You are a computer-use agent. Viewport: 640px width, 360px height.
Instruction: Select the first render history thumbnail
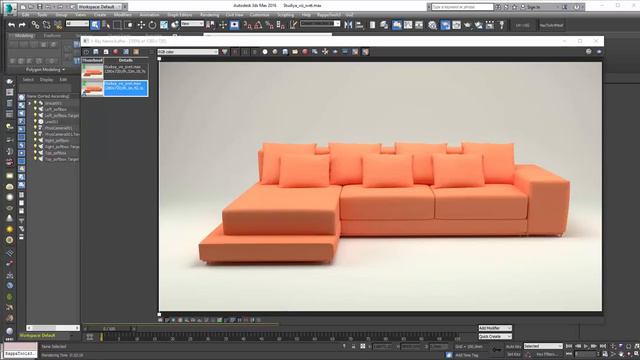(93, 71)
